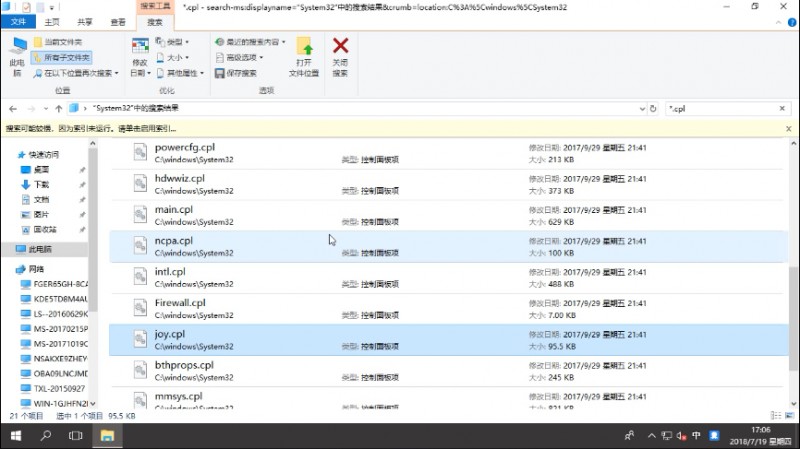This screenshot has width=800, height=449.
Task: Click in the *.cpl search input field
Action: point(721,108)
